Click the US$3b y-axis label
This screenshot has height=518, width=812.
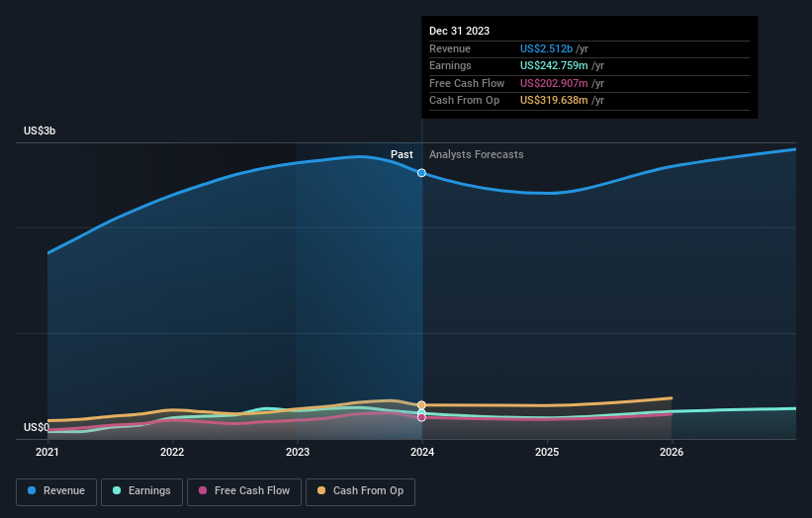point(40,130)
